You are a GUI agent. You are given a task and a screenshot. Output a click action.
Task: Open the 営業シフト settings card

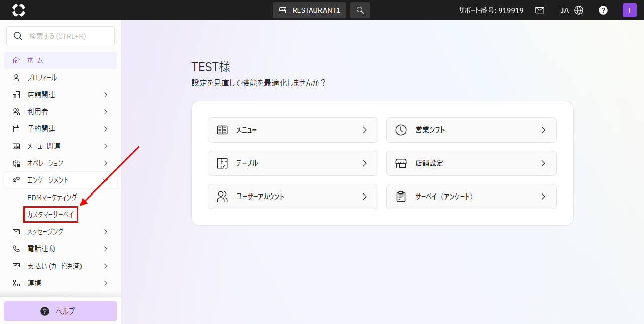click(471, 130)
